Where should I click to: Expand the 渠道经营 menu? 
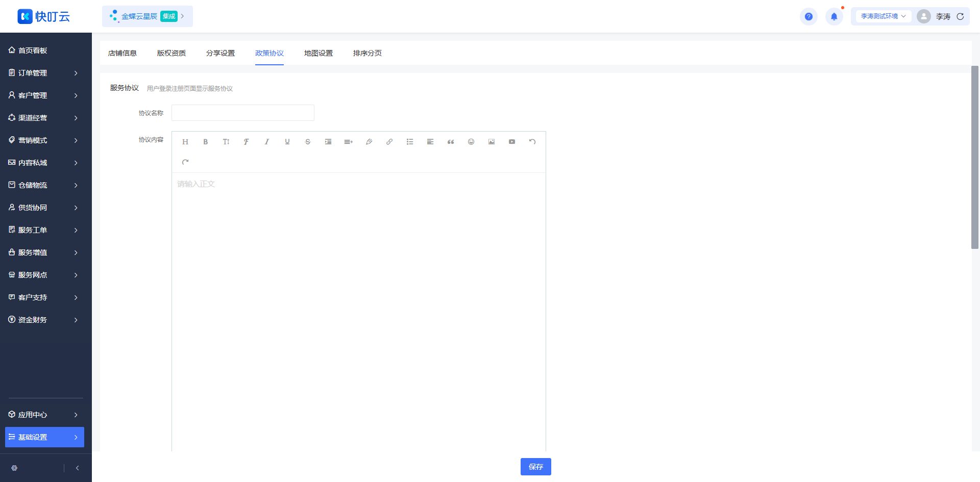(x=44, y=118)
